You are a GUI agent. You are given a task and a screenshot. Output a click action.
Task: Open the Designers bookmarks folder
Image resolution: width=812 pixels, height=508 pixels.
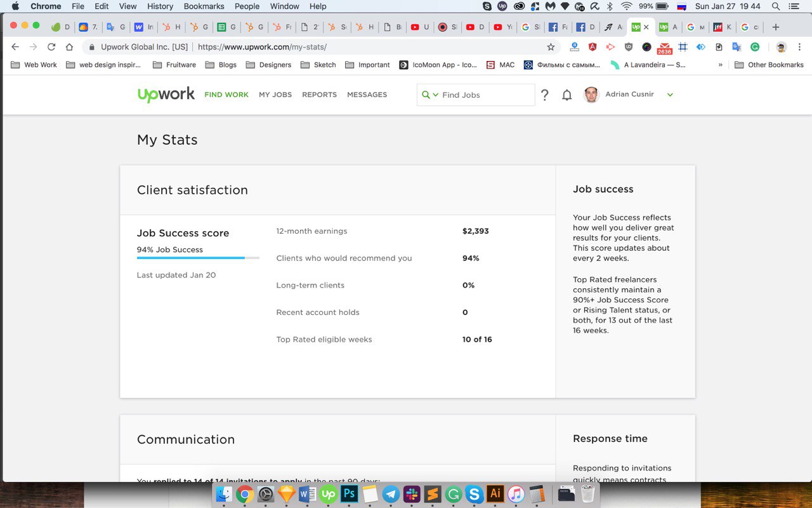[268, 65]
